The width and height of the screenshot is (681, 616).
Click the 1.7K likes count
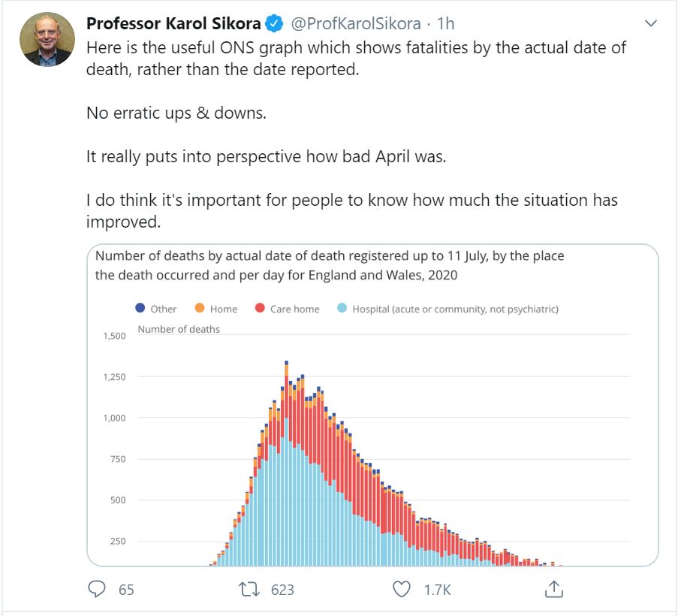(437, 590)
